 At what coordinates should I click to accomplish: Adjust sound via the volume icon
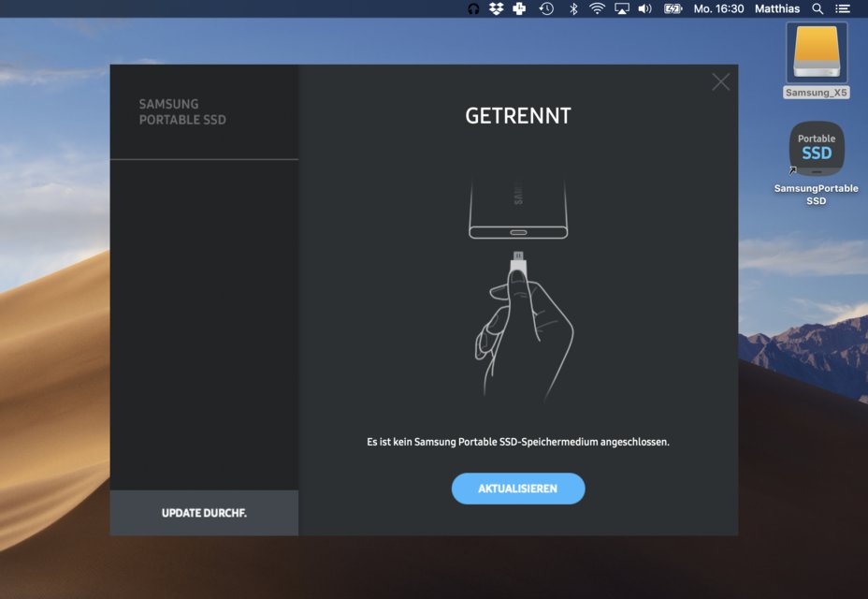tap(646, 8)
